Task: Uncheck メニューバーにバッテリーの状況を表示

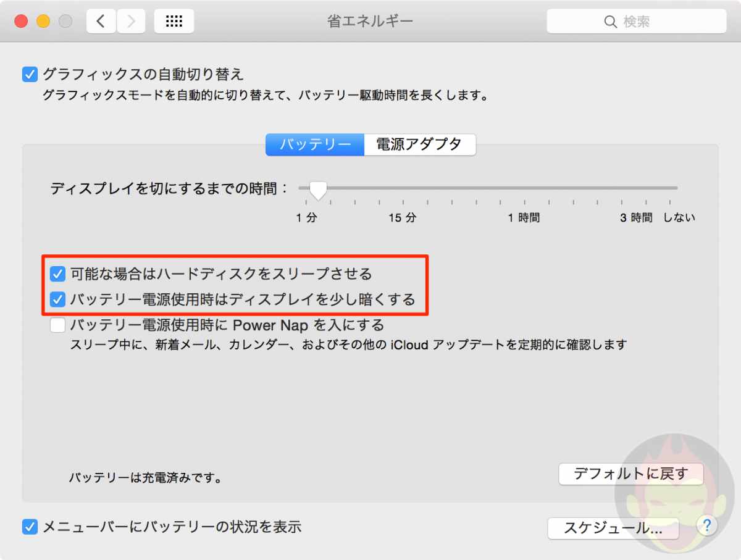Action: (x=30, y=527)
